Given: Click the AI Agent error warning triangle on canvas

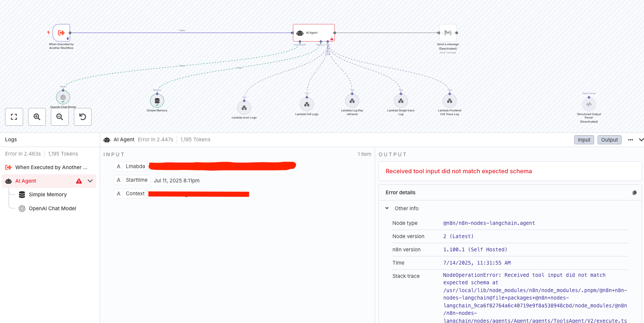Looking at the screenshot, I should pos(332,39).
